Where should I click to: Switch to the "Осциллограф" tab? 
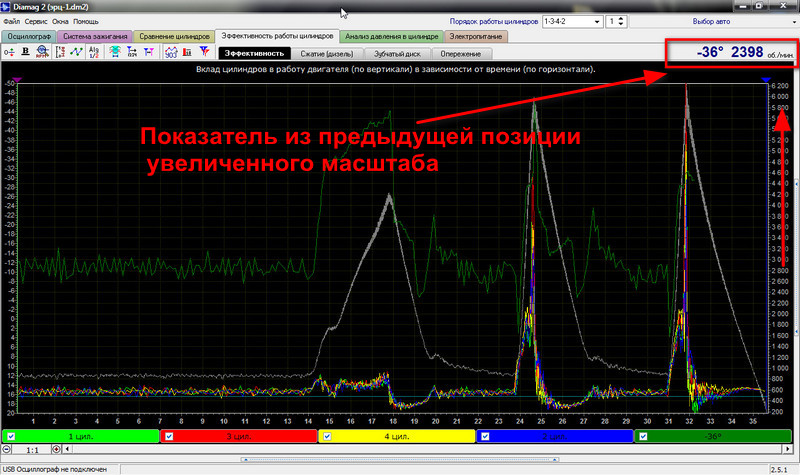coord(29,37)
